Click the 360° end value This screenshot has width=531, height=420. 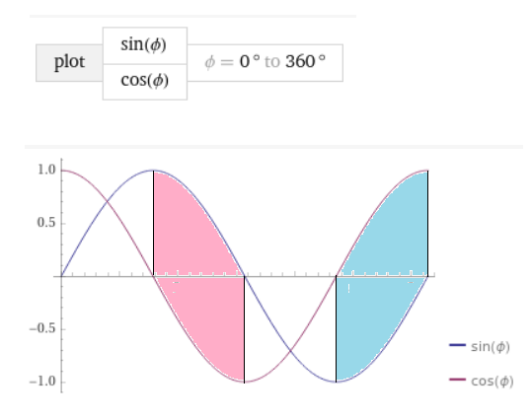305,61
